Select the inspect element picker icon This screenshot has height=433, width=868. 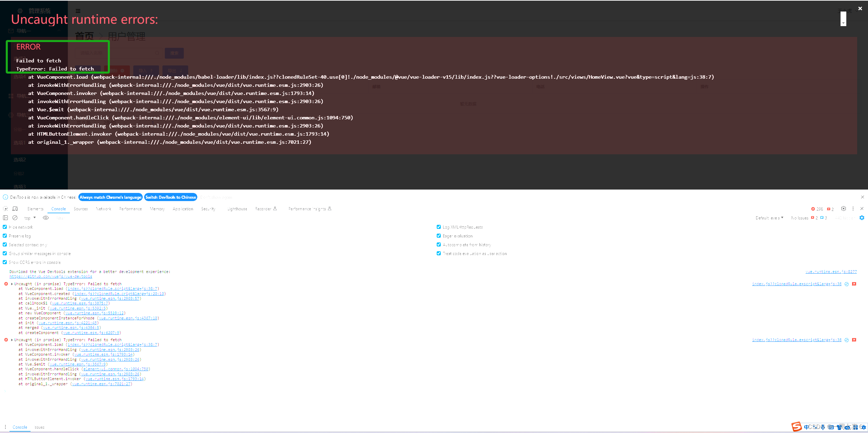pyautogui.click(x=5, y=209)
